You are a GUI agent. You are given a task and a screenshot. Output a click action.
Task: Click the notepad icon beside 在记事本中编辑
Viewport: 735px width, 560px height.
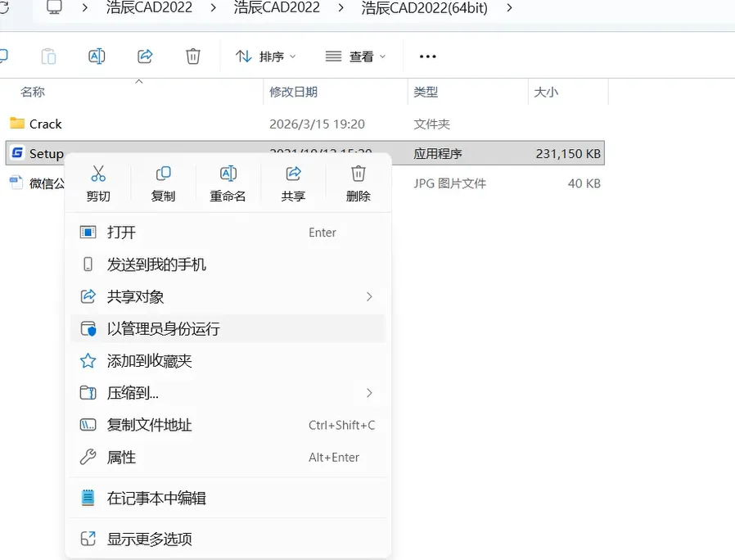tap(88, 498)
